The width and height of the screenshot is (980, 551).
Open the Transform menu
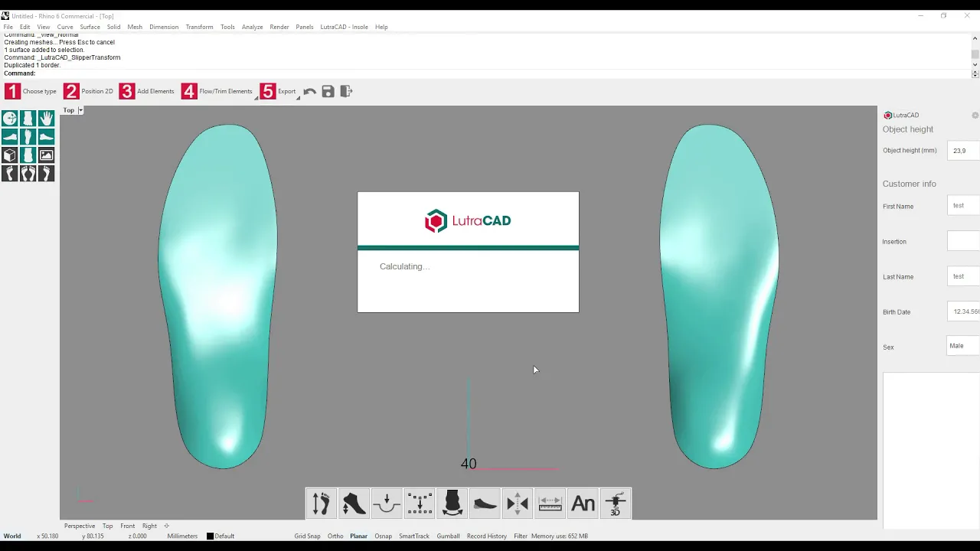199,27
